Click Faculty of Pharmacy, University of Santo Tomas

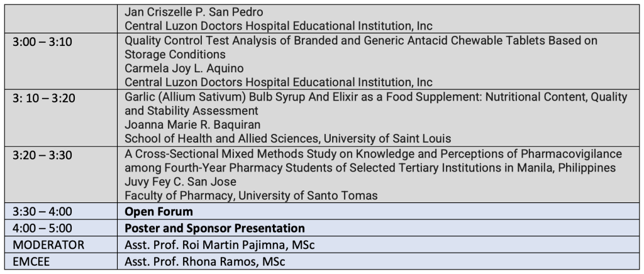251,195
